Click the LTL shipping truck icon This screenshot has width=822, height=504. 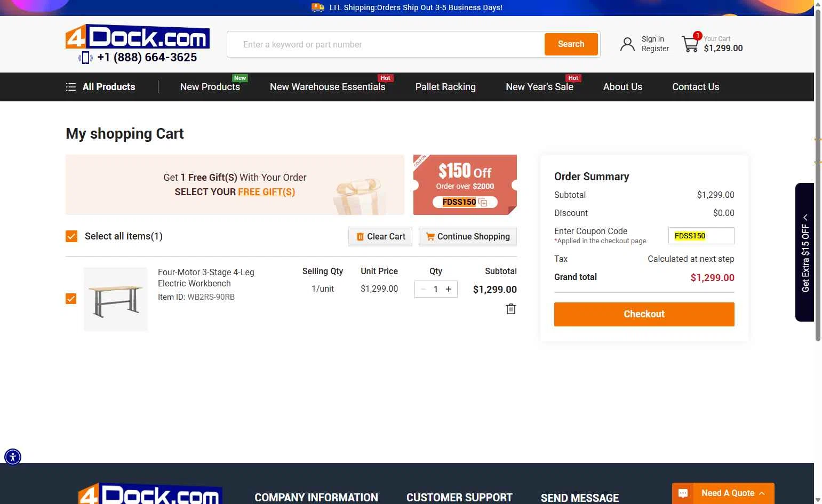[x=318, y=7]
